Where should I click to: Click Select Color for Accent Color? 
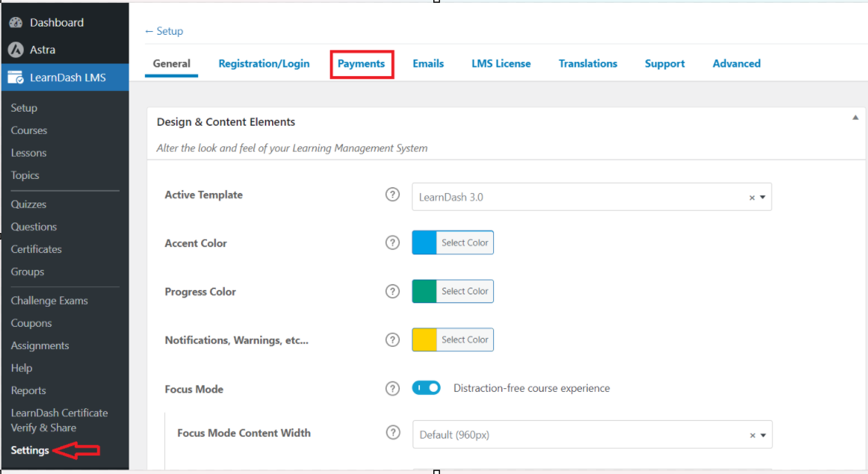[465, 243]
